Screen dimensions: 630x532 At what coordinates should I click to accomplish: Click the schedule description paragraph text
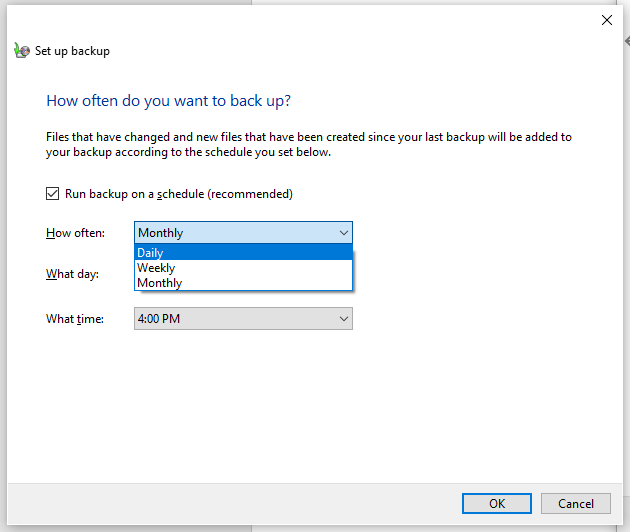click(308, 145)
